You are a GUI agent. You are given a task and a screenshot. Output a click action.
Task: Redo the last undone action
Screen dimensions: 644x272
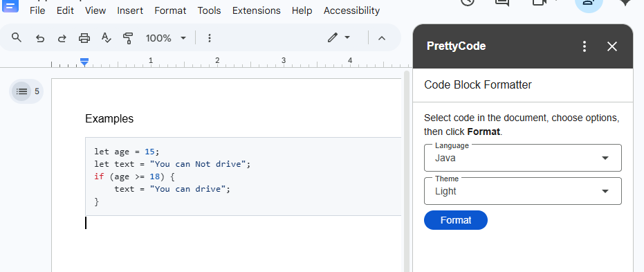tap(62, 38)
